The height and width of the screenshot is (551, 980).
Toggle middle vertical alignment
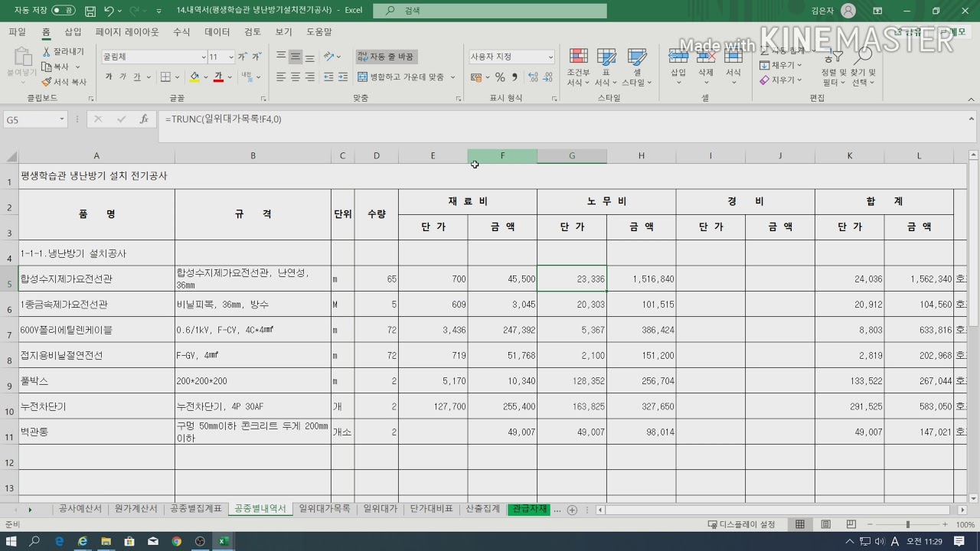(x=296, y=57)
